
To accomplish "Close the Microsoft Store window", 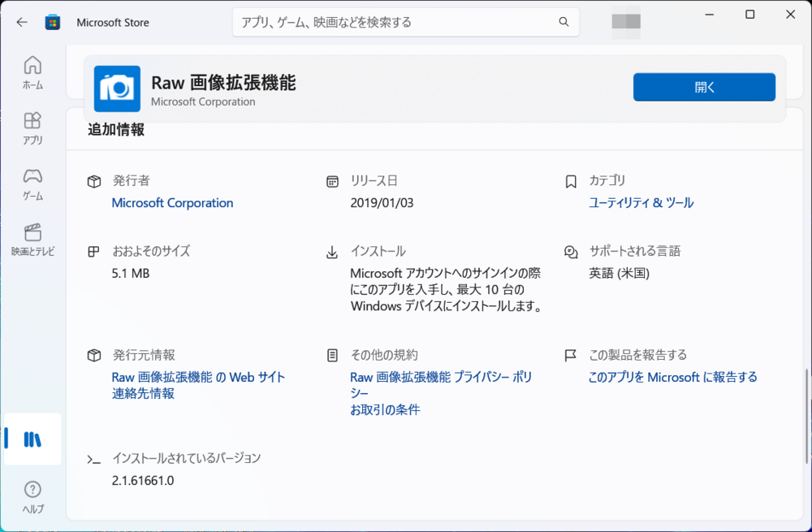I will [x=790, y=15].
